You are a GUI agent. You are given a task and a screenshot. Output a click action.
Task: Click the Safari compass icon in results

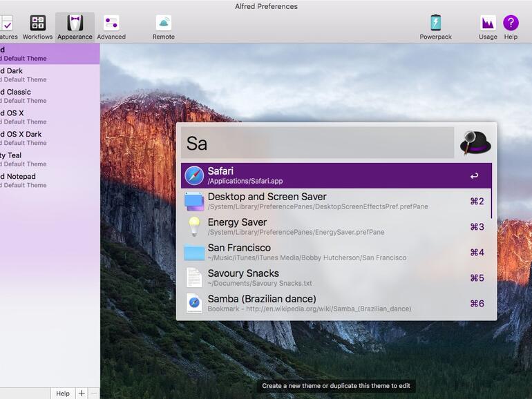tap(194, 175)
